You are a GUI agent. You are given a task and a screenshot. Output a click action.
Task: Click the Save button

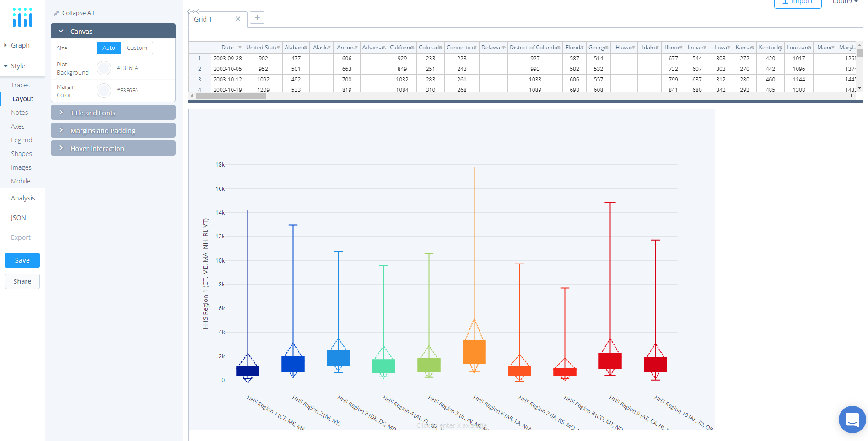coord(22,260)
